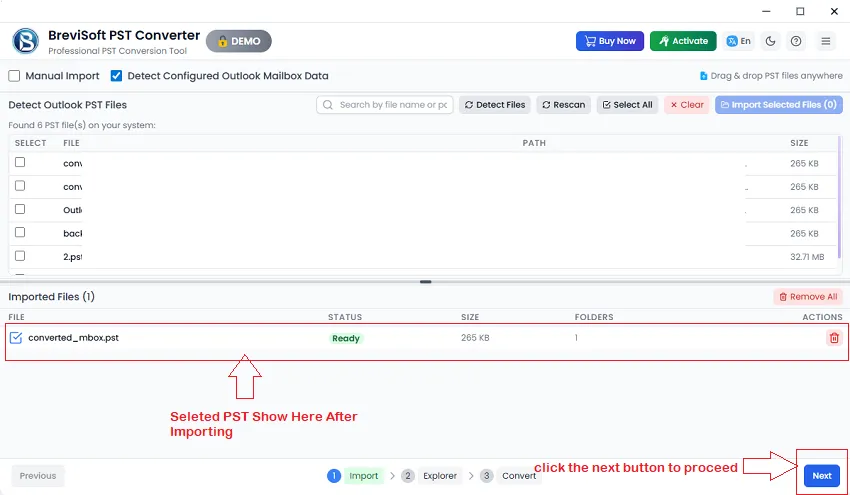Go to step 1 Import

click(355, 475)
